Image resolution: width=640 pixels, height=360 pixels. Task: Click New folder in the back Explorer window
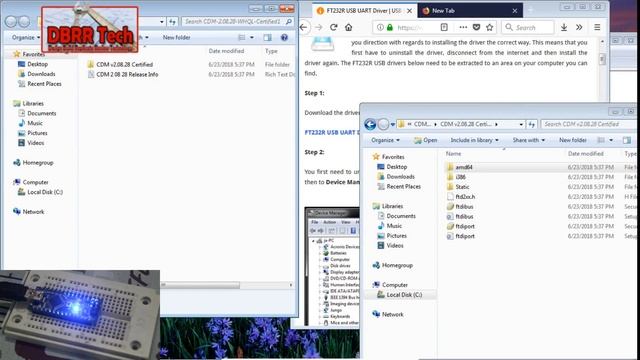(x=176, y=37)
